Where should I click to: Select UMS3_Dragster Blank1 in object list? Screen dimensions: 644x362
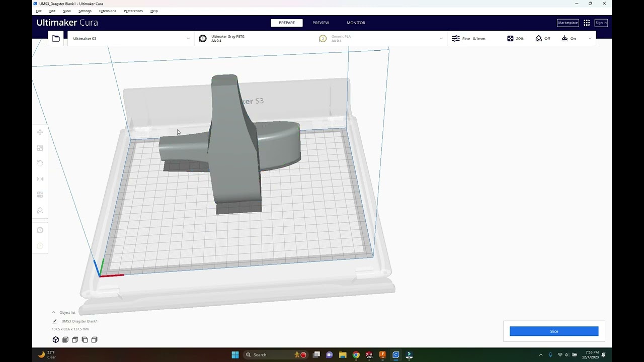[79, 321]
